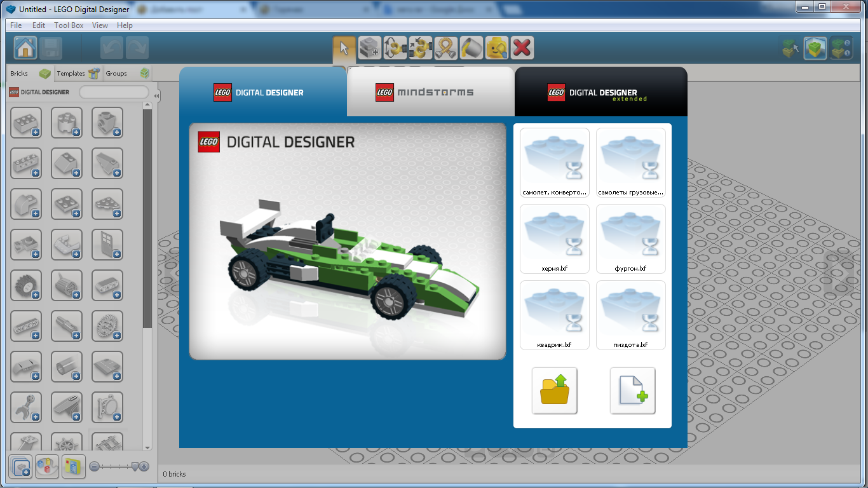Pick the Flex tool rope icon
This screenshot has width=868, height=488.
click(446, 48)
